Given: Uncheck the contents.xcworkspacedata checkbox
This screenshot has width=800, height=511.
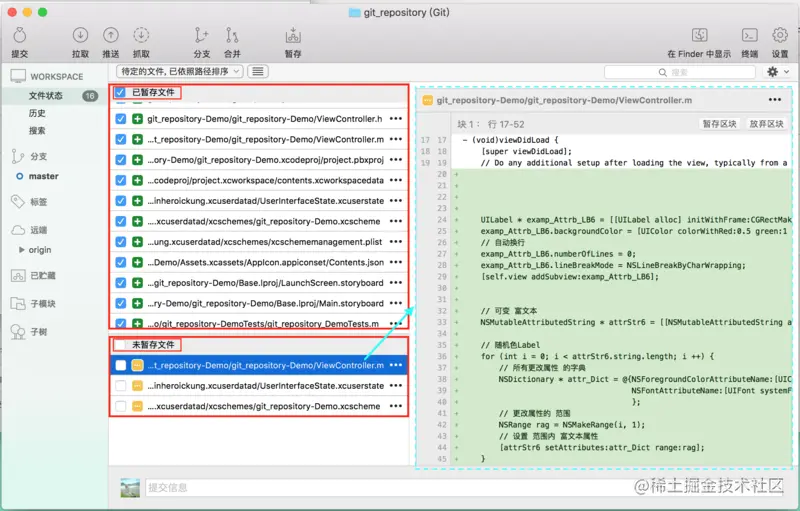Looking at the screenshot, I should tap(120, 180).
